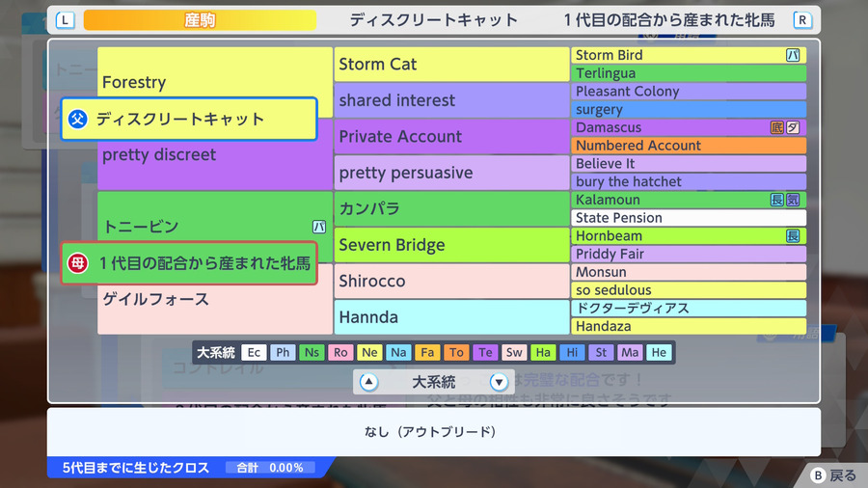Select the Ns lineage color swatch

[x=312, y=352]
